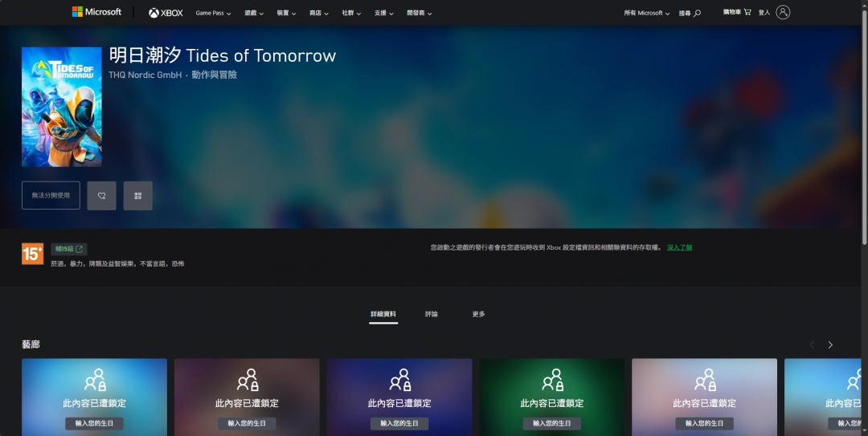Click the Tides of Tomorrow cover art
Viewport: 868px width, 436px height.
(62, 107)
